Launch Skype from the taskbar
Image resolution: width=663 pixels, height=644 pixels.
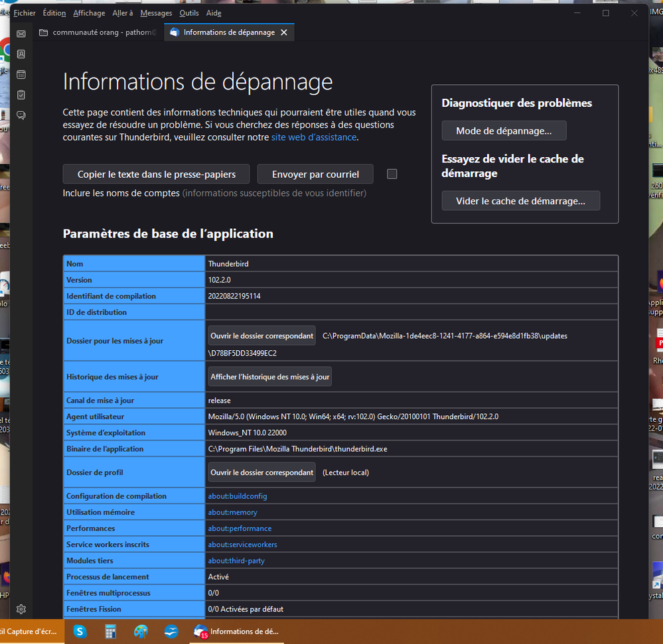80,631
